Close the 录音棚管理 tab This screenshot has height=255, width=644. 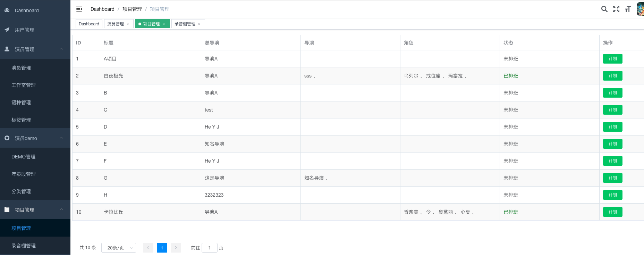(199, 24)
